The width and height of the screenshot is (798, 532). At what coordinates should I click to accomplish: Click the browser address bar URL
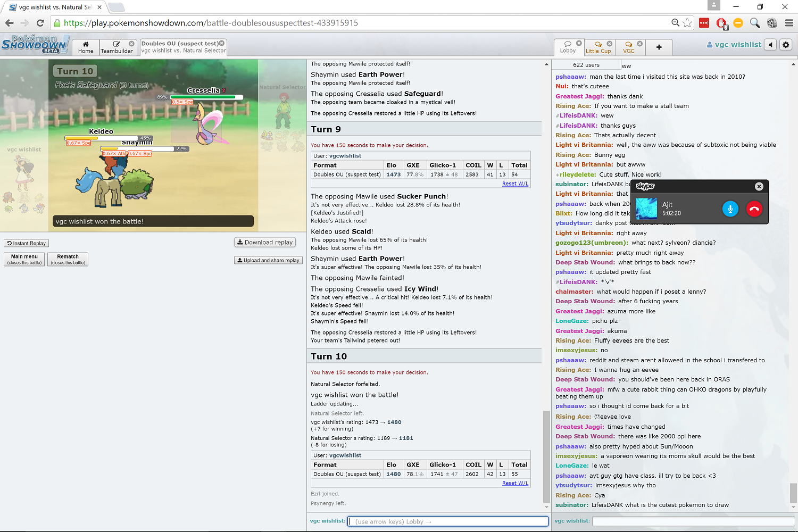pos(211,23)
